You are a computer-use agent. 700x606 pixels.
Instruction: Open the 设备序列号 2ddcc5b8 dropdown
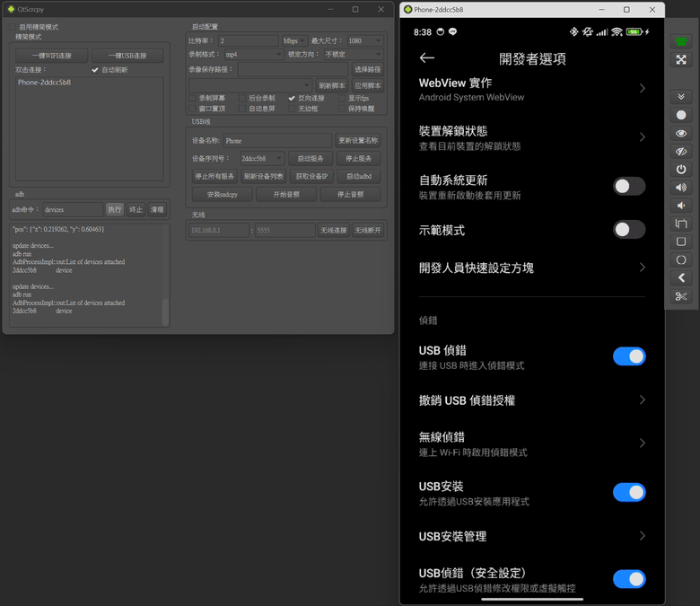point(262,158)
